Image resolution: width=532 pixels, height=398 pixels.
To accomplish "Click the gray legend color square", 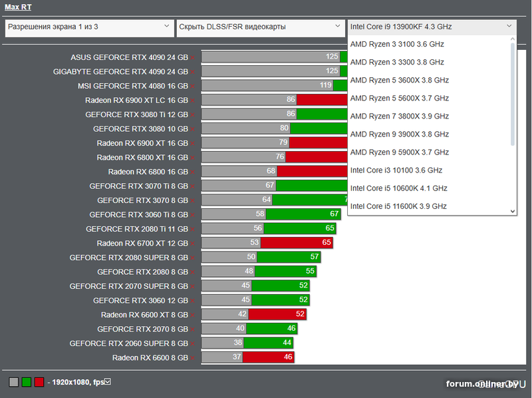I will click(13, 382).
